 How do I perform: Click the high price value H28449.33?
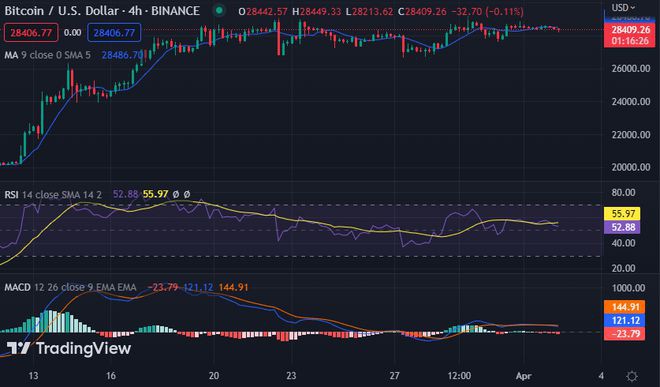tap(317, 11)
